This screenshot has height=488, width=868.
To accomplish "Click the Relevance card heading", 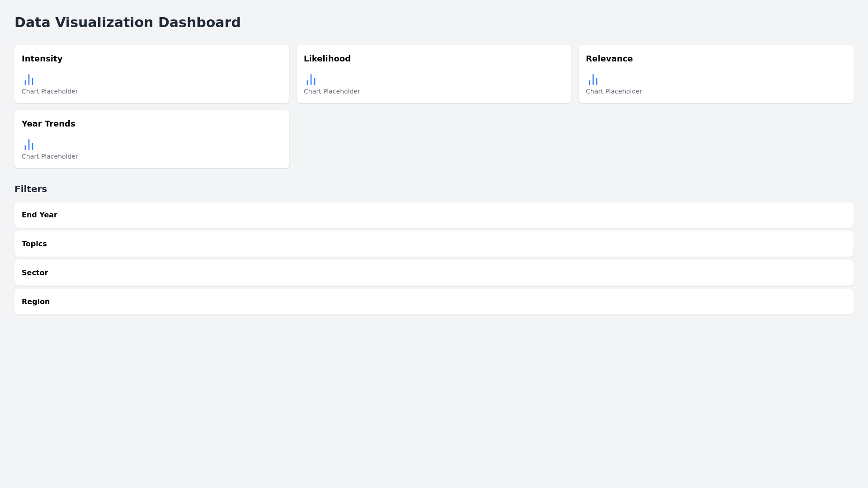I will [609, 59].
